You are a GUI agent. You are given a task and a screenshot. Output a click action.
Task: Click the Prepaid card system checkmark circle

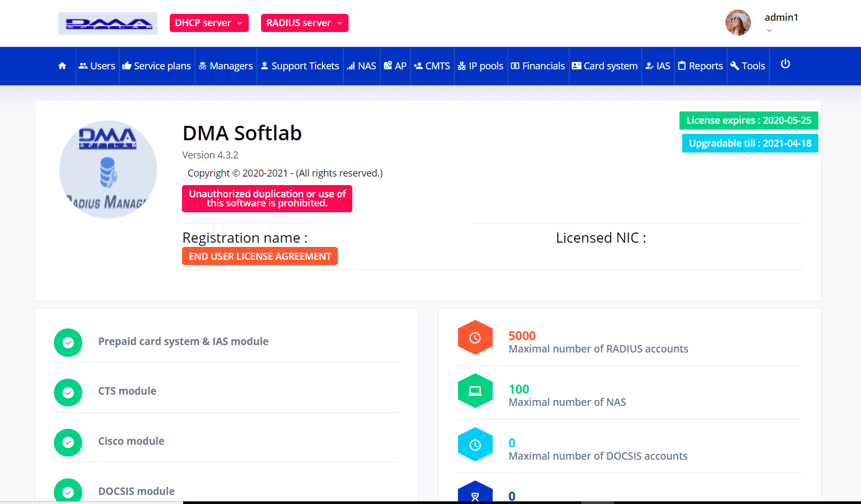click(x=68, y=342)
